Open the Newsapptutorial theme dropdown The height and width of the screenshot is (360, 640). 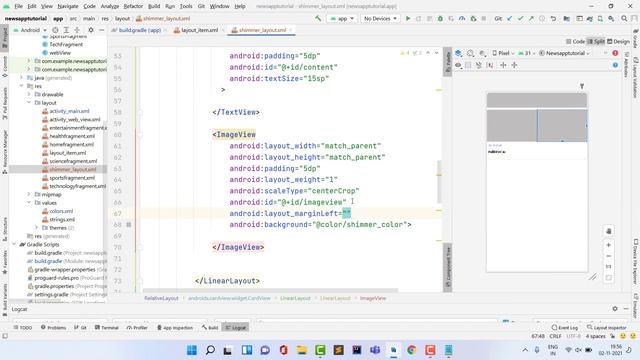tap(565, 53)
